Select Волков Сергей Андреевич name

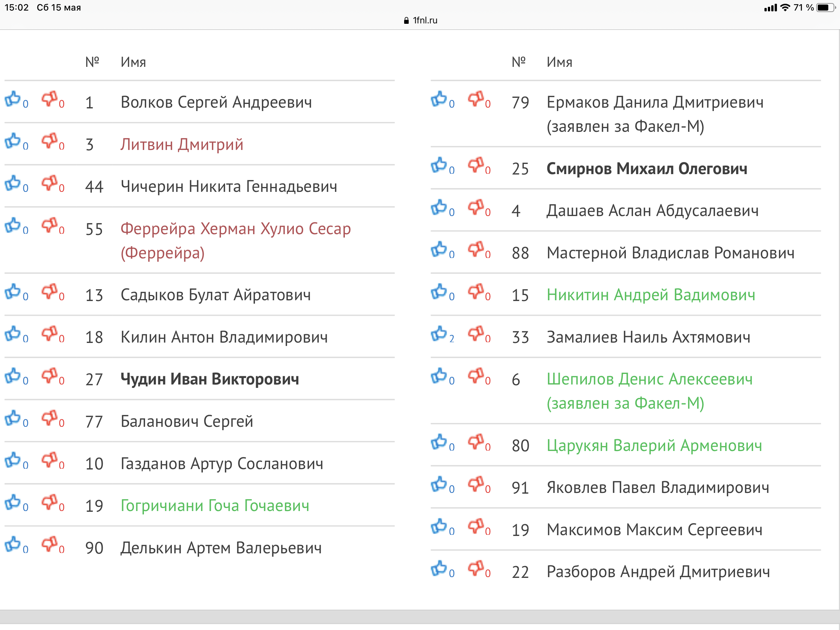(x=216, y=102)
